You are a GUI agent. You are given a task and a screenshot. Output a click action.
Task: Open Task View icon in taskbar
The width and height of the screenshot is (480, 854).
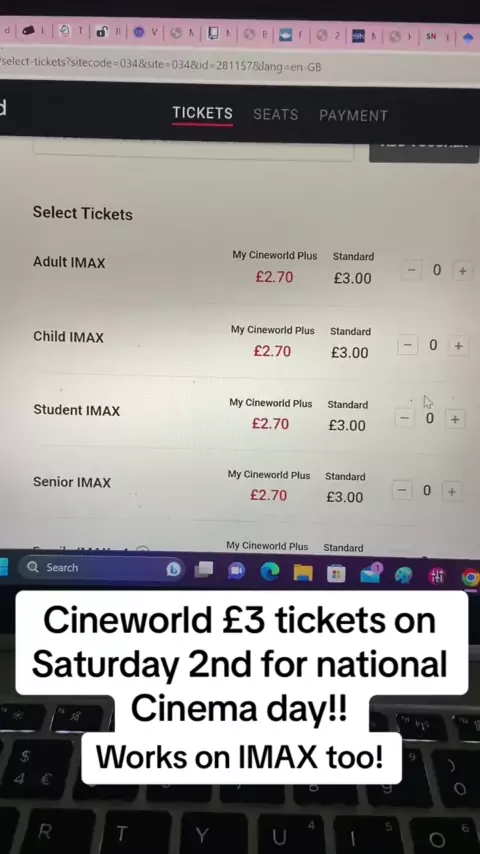(x=204, y=569)
